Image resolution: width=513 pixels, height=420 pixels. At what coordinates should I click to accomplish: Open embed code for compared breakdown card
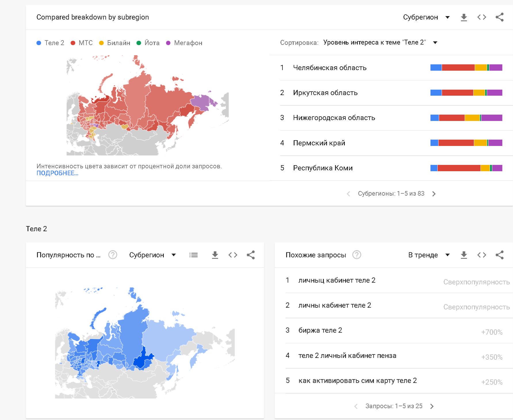click(x=482, y=17)
